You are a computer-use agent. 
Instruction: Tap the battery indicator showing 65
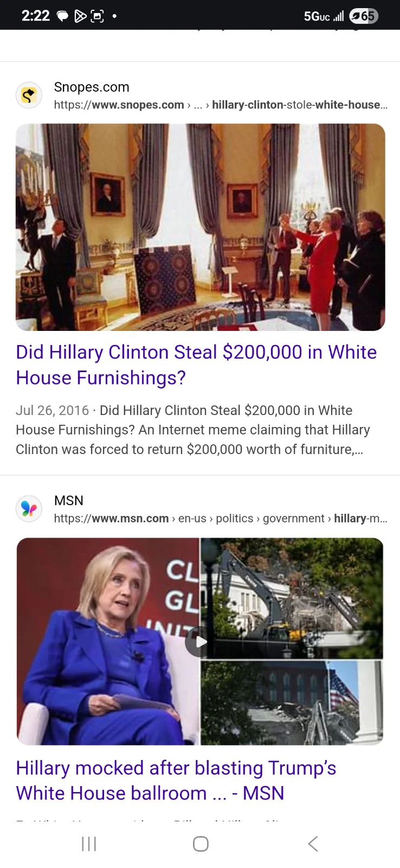(x=364, y=16)
